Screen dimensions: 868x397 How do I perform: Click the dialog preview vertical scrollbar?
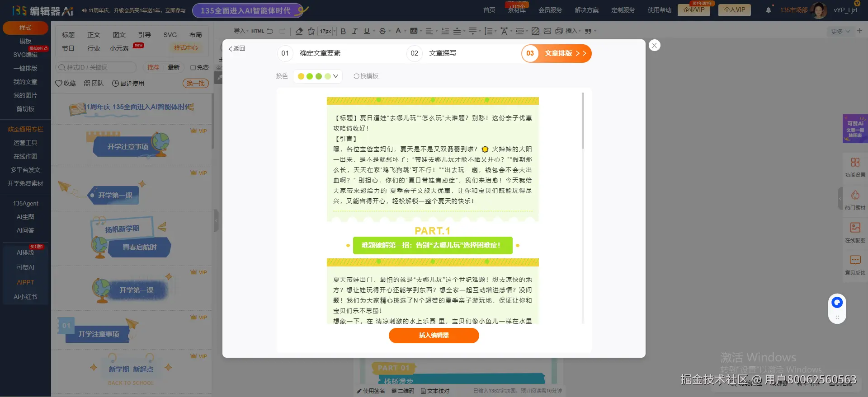click(583, 121)
